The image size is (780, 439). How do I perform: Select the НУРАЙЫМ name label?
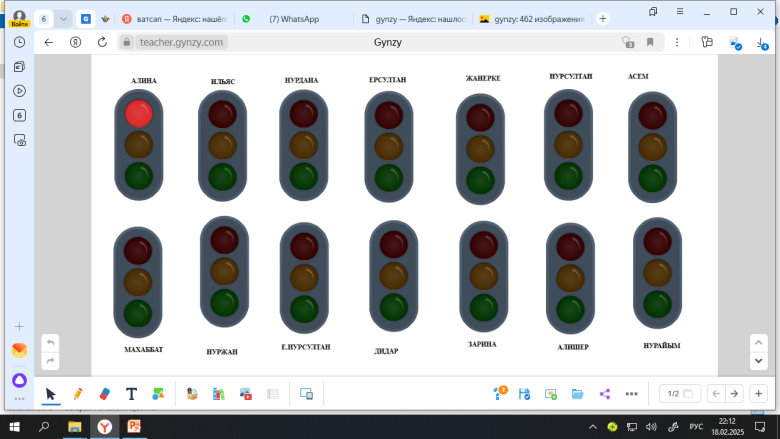pyautogui.click(x=662, y=346)
